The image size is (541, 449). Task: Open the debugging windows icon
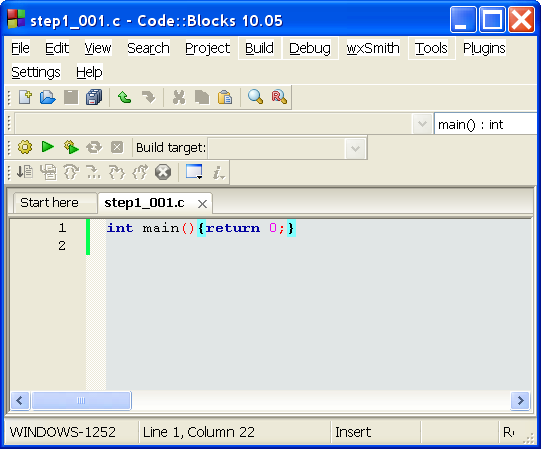coord(194,172)
